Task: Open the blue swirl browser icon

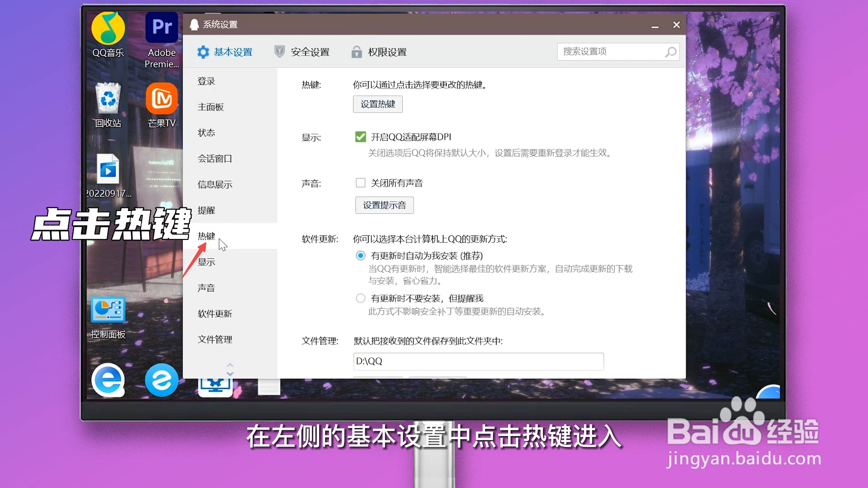Action: [x=161, y=380]
